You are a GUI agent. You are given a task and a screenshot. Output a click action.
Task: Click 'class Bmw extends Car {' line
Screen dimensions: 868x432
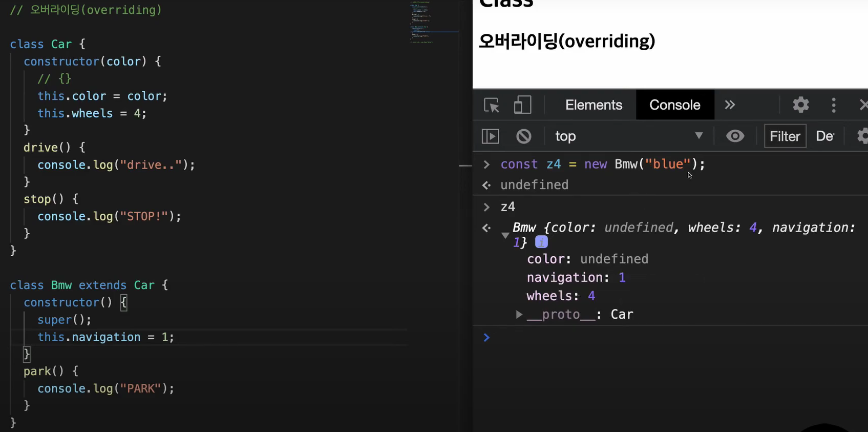89,285
